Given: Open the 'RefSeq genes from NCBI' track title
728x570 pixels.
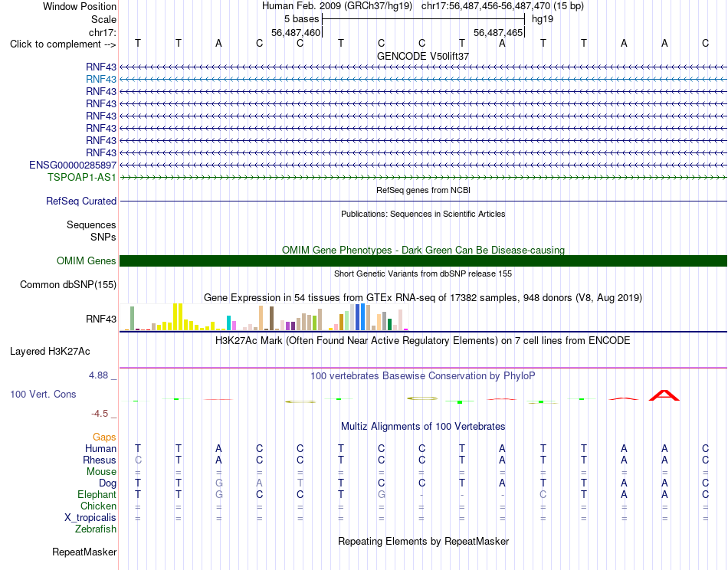Looking at the screenshot, I should pos(423,190).
